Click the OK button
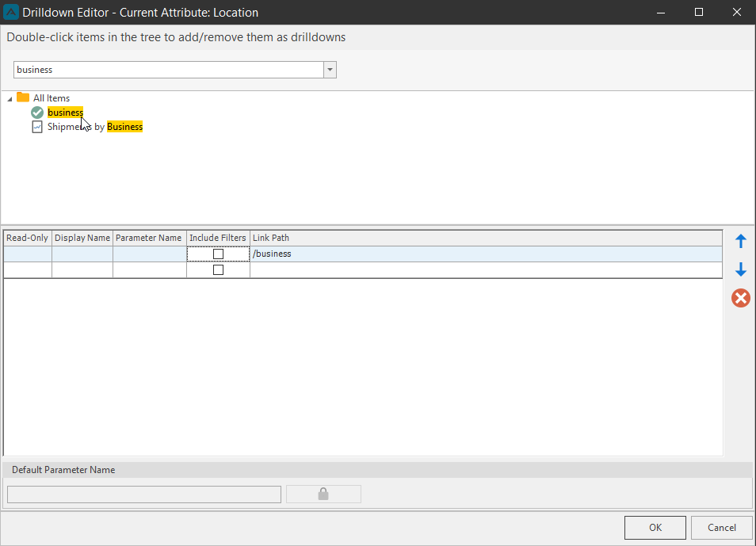Screen dimensions: 756x546 coord(655,528)
